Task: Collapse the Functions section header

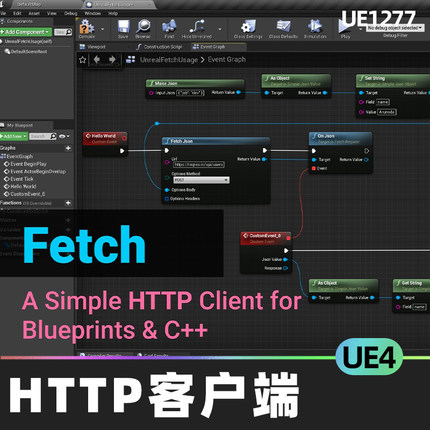Action: point(11,203)
